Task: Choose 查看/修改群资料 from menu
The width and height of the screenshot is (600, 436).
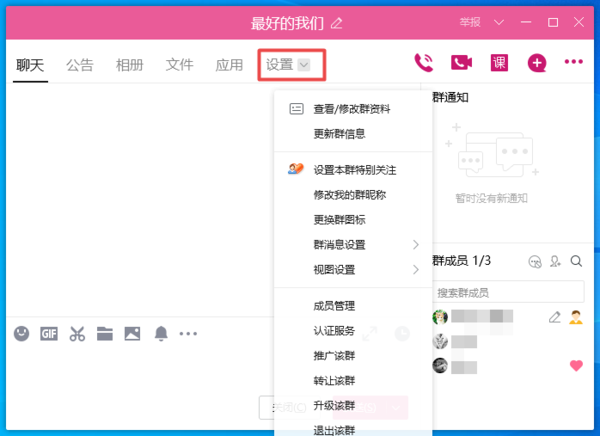Action: (x=352, y=109)
